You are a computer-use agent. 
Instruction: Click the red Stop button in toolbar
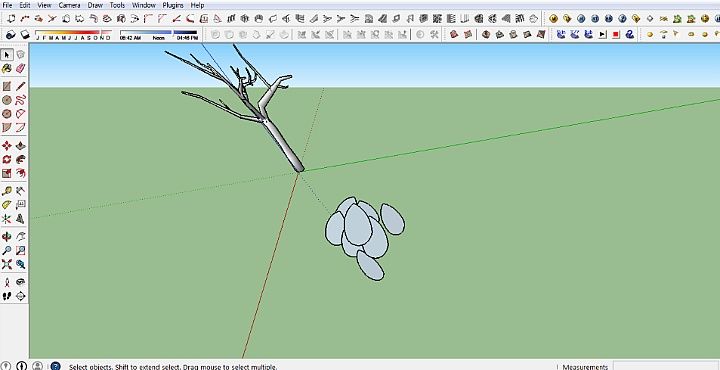(x=616, y=34)
